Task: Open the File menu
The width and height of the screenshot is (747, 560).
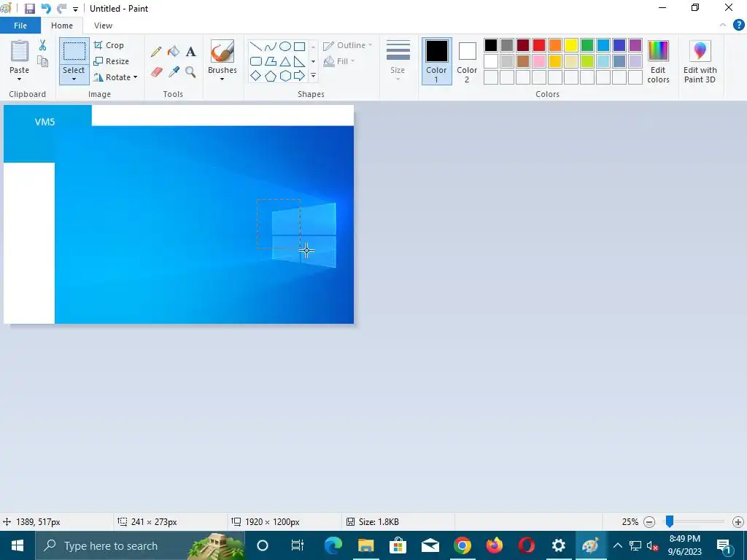Action: 20,26
